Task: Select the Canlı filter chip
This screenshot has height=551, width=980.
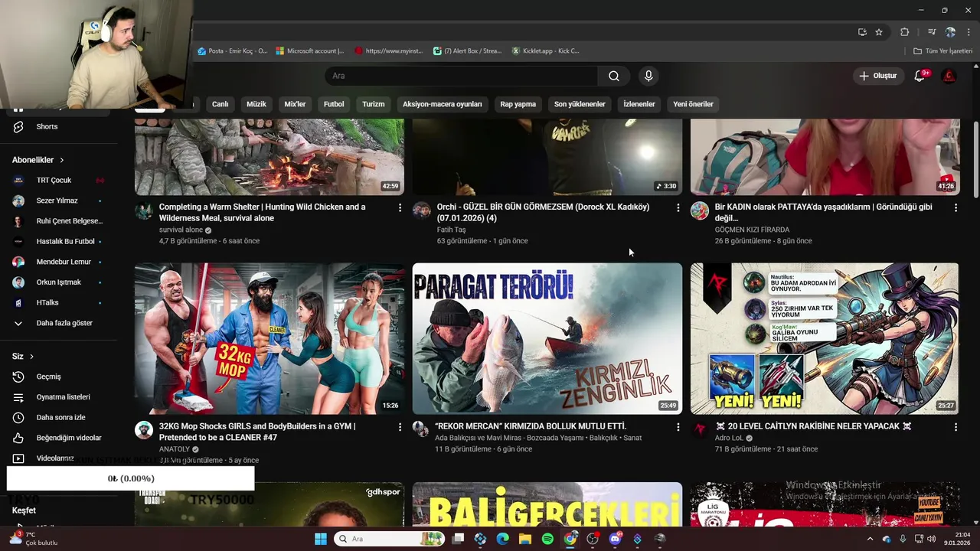Action: 220,104
